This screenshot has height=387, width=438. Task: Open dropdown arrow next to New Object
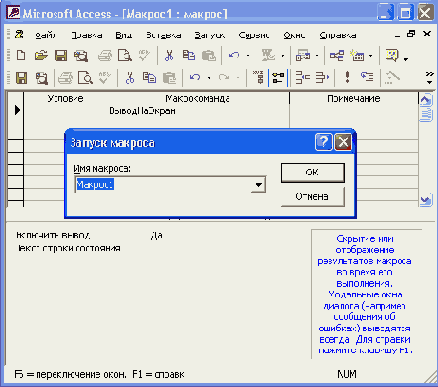pyautogui.click(x=370, y=56)
